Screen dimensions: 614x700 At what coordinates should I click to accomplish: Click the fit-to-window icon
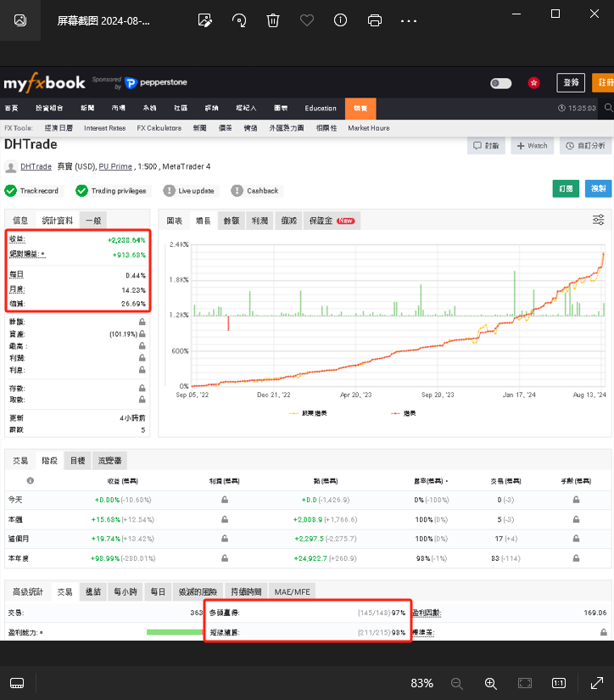point(525,683)
